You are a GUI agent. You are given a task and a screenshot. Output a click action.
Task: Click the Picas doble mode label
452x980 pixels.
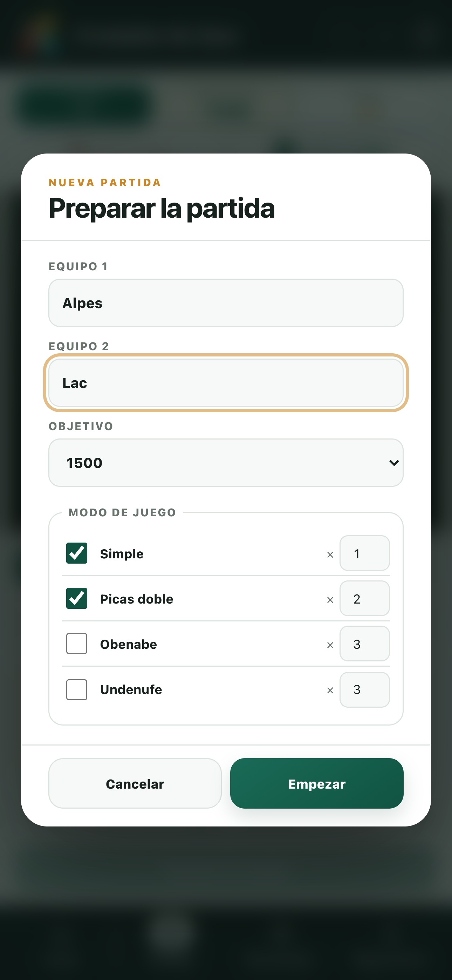coord(137,599)
